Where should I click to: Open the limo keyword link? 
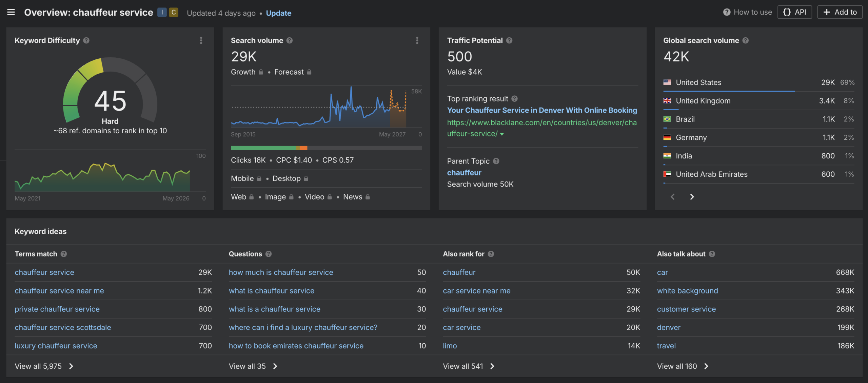coord(450,346)
